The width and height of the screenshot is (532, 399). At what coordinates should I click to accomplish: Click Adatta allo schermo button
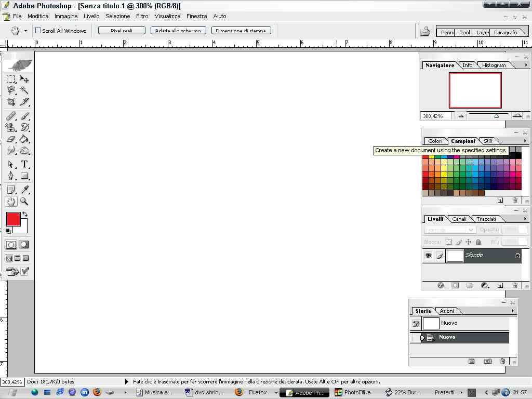[178, 31]
